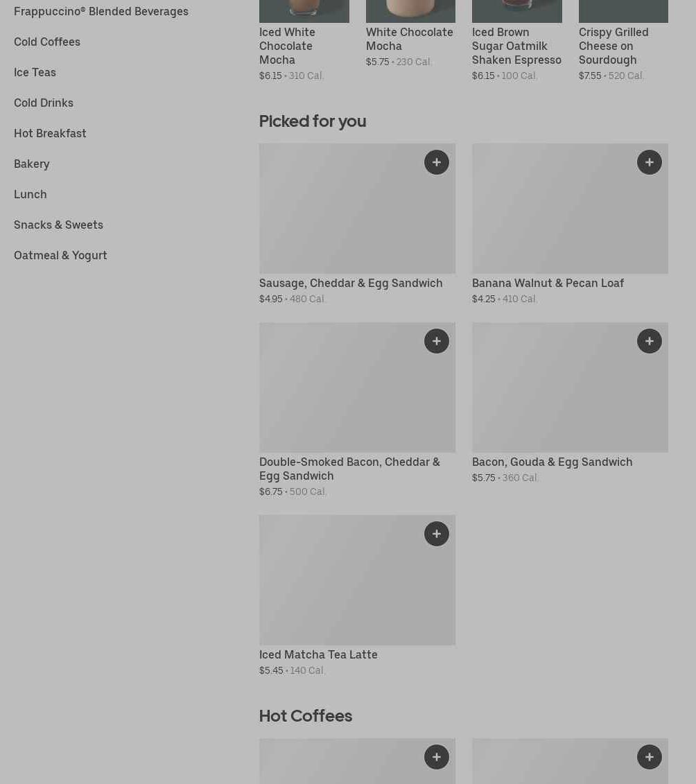Select Oatmeal & Yogurt category
The image size is (696, 784).
click(x=60, y=256)
